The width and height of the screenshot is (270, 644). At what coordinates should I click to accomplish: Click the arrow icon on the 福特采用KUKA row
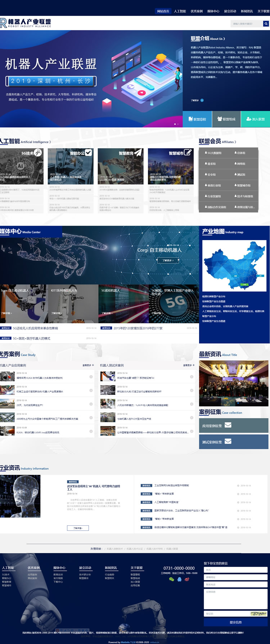click(x=91, y=377)
